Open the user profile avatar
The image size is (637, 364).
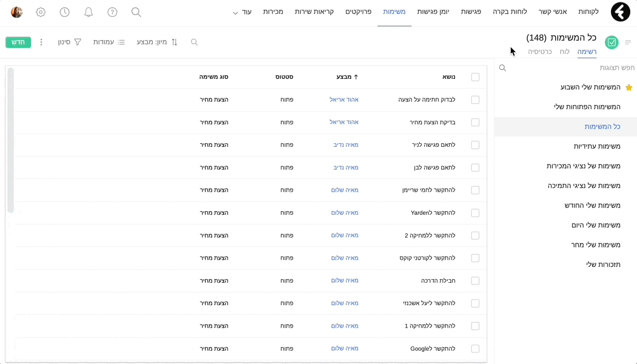click(x=16, y=12)
